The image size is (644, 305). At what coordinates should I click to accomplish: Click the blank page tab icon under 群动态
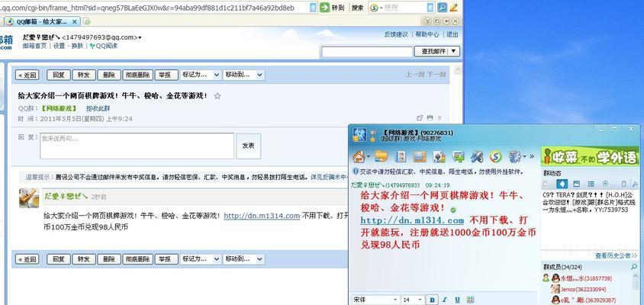pos(546,184)
